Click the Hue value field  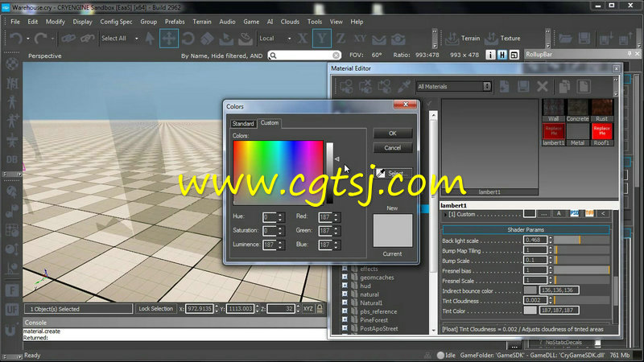(270, 217)
